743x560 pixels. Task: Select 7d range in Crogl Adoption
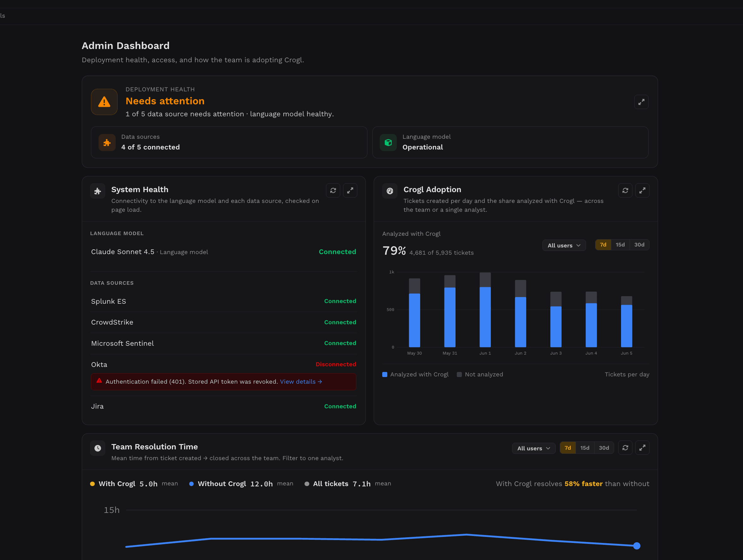coord(603,245)
